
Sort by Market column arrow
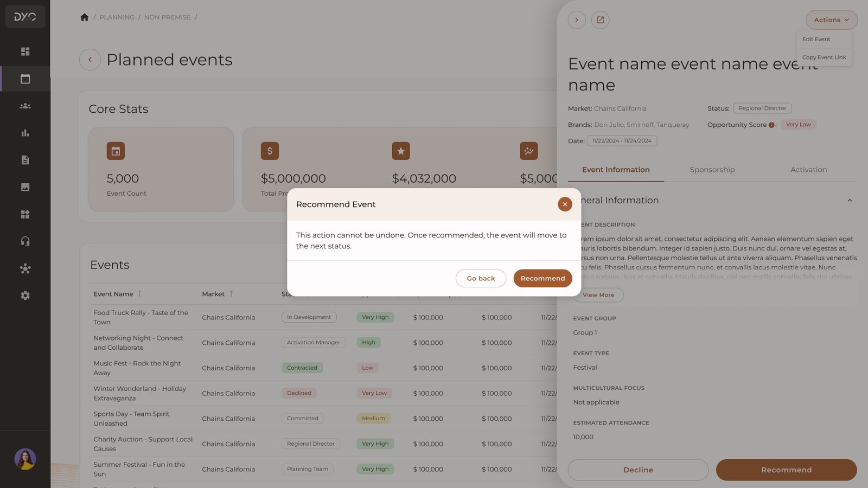pyautogui.click(x=231, y=293)
